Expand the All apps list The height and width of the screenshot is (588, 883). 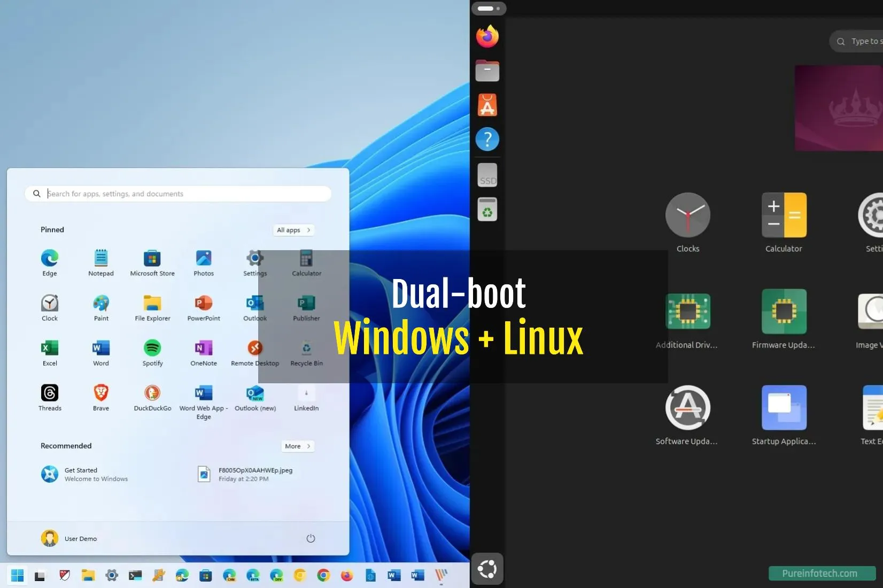(293, 230)
